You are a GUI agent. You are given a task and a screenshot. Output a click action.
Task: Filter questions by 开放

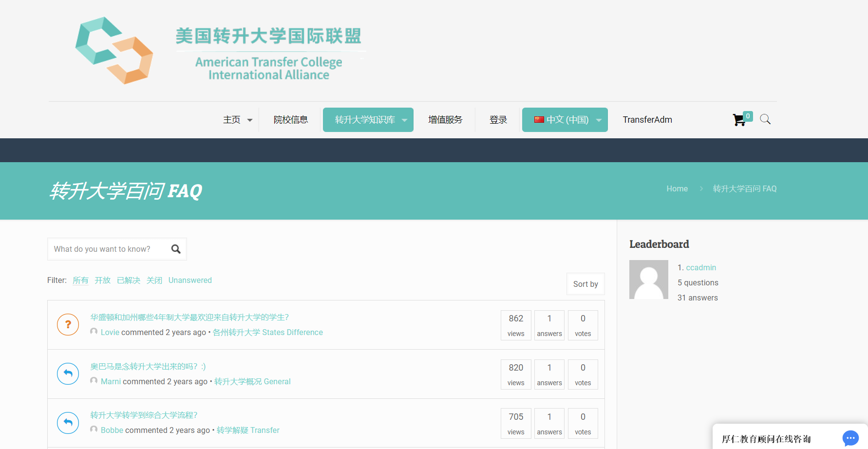(x=103, y=281)
